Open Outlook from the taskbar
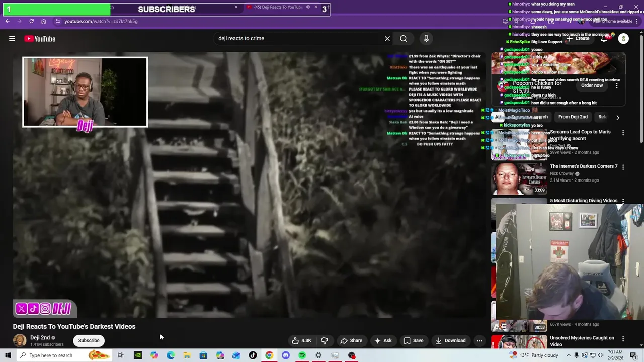This screenshot has width=644, height=362. click(x=236, y=355)
